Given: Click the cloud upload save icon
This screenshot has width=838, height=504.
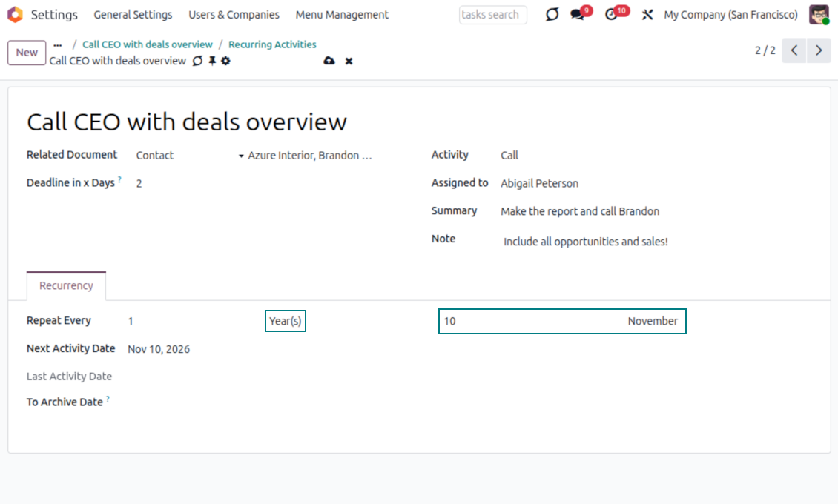Looking at the screenshot, I should pyautogui.click(x=329, y=61).
